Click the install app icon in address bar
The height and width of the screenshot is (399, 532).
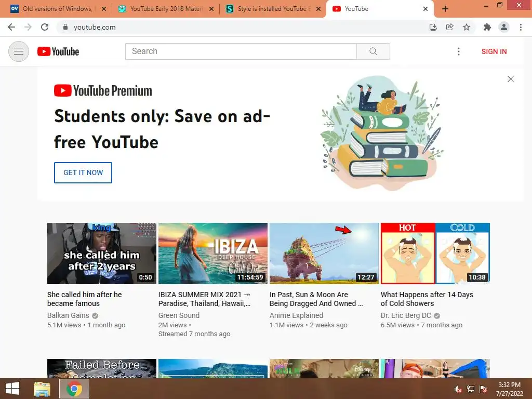pyautogui.click(x=433, y=27)
